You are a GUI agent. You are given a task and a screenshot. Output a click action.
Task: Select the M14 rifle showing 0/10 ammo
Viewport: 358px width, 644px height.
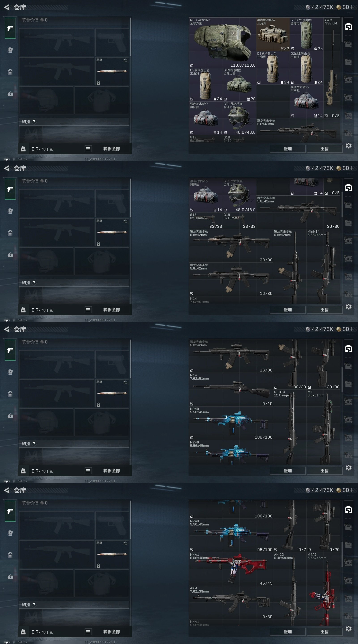click(x=231, y=389)
